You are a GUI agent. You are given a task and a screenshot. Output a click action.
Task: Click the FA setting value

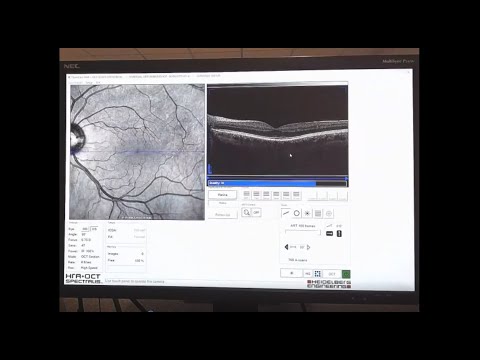point(139,237)
